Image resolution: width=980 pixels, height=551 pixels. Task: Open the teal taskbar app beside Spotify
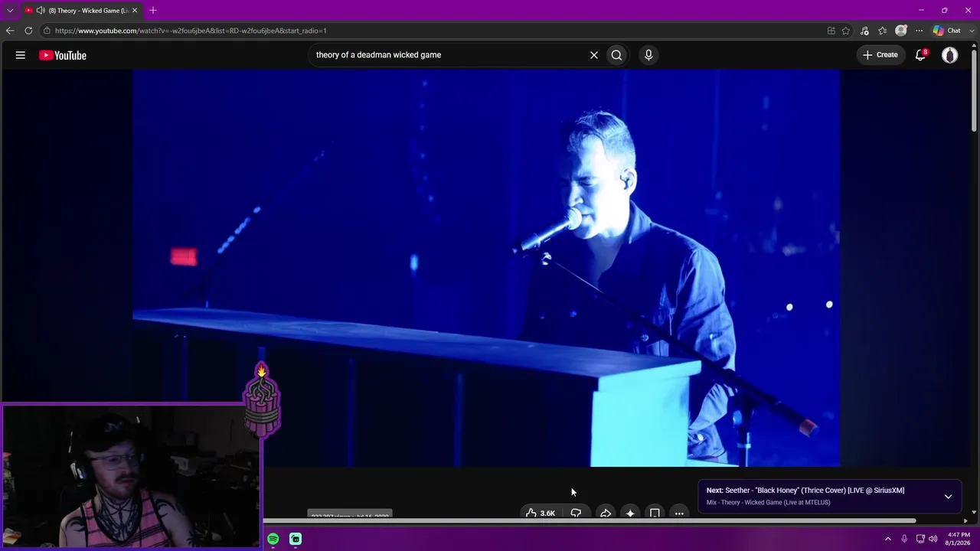click(296, 540)
